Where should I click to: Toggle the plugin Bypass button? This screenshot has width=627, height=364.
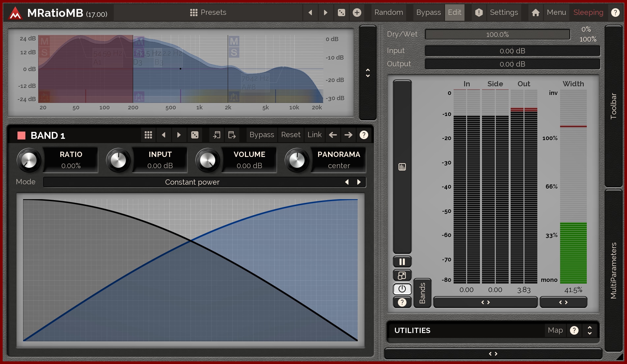[428, 13]
